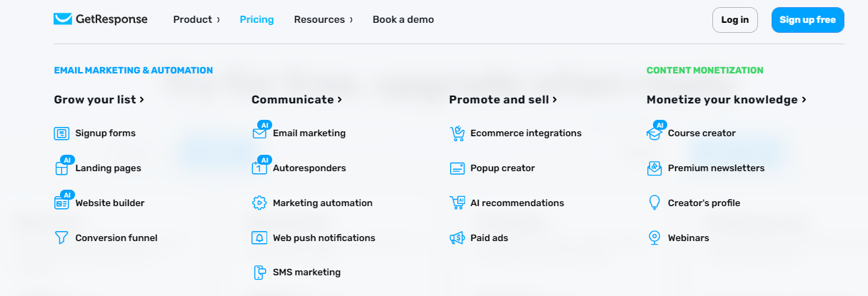Click the Email marketing envelope icon
868x296 pixels.
point(259,133)
